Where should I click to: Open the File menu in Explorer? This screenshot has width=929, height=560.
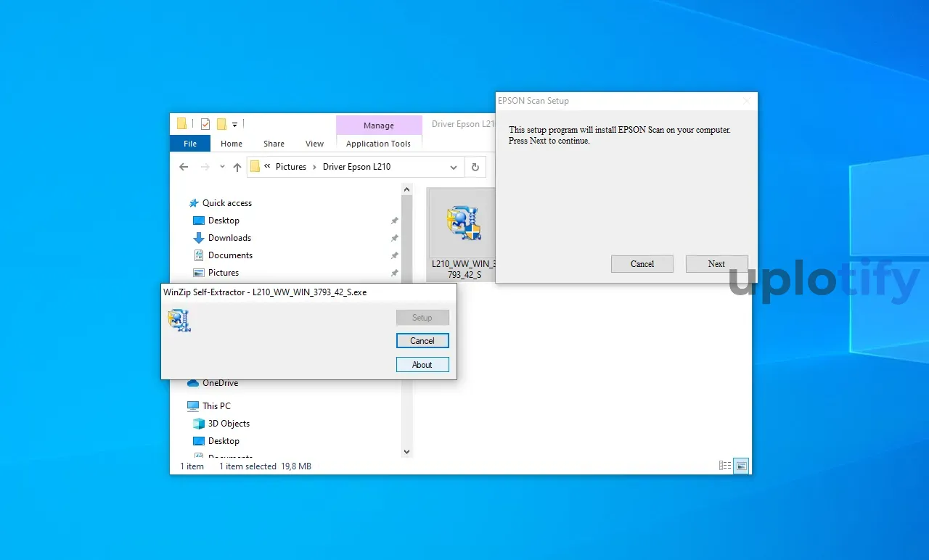pyautogui.click(x=190, y=144)
